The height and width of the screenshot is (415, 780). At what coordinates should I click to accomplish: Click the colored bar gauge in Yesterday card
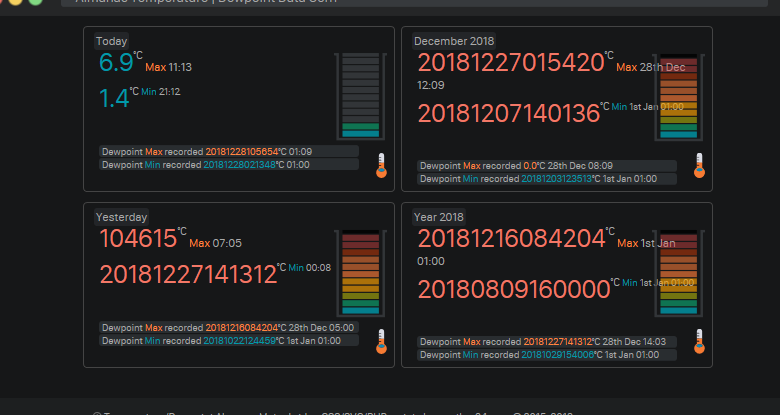[x=361, y=273]
